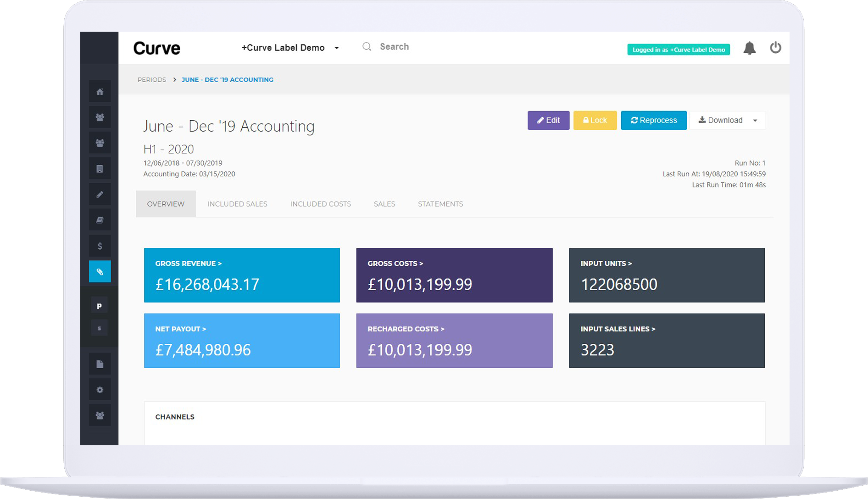
Task: Select the pencil icon in the sidebar
Action: point(100,194)
